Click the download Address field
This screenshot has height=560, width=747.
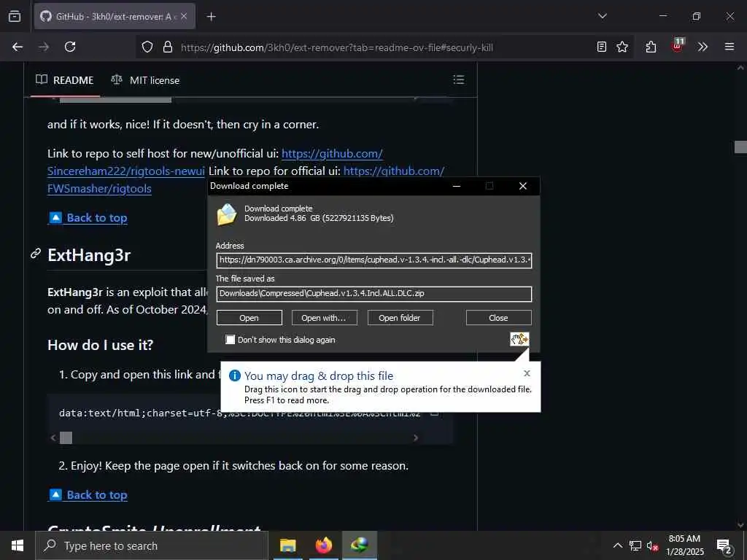(x=374, y=260)
